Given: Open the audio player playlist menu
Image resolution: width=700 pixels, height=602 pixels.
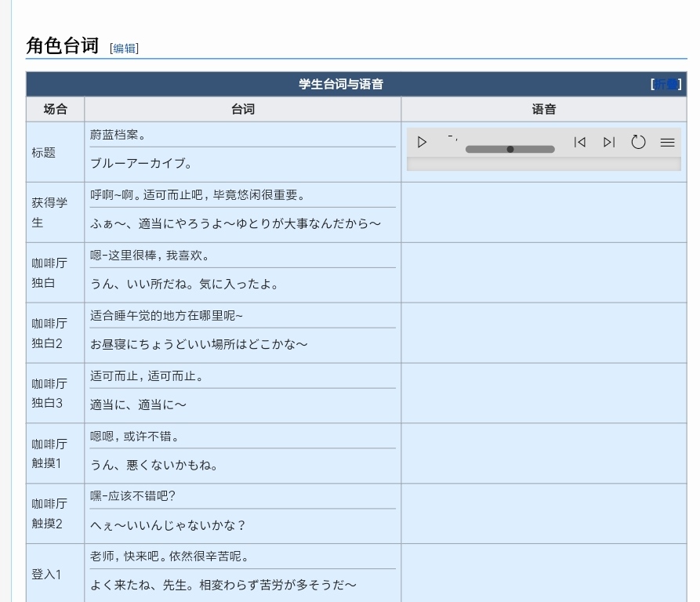Looking at the screenshot, I should tap(667, 143).
